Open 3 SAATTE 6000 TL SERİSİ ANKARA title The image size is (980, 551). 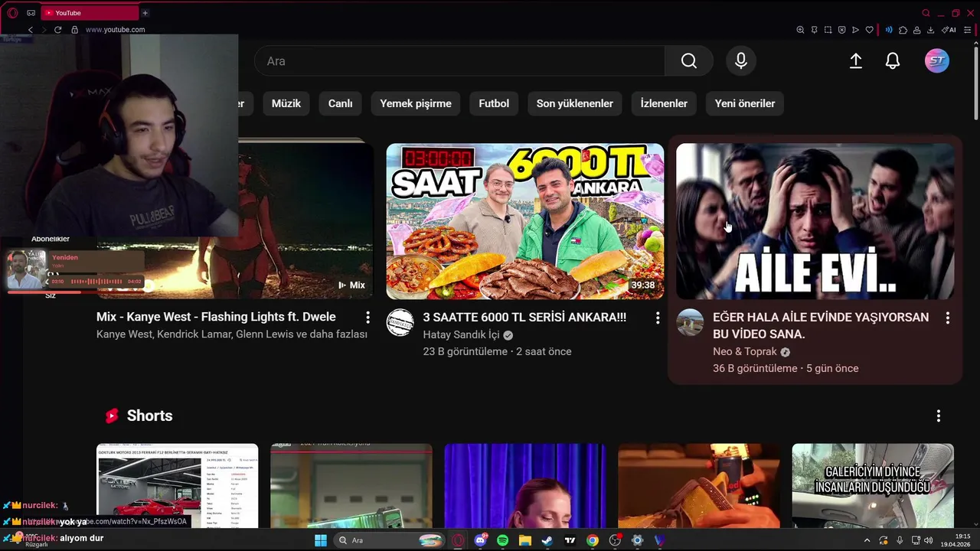coord(524,317)
